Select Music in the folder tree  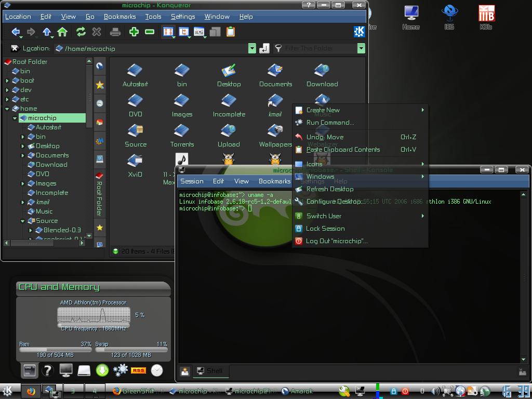[x=44, y=211]
